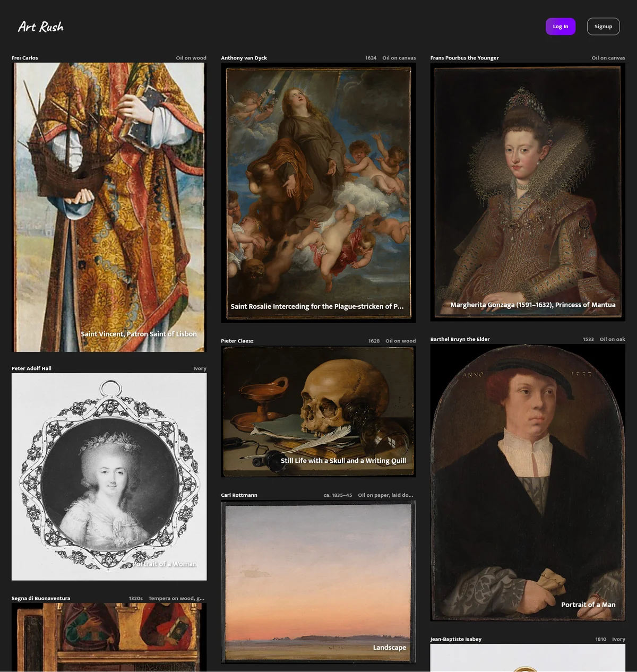Click artist name Carl Rottmann
The image size is (637, 672).
coord(239,495)
